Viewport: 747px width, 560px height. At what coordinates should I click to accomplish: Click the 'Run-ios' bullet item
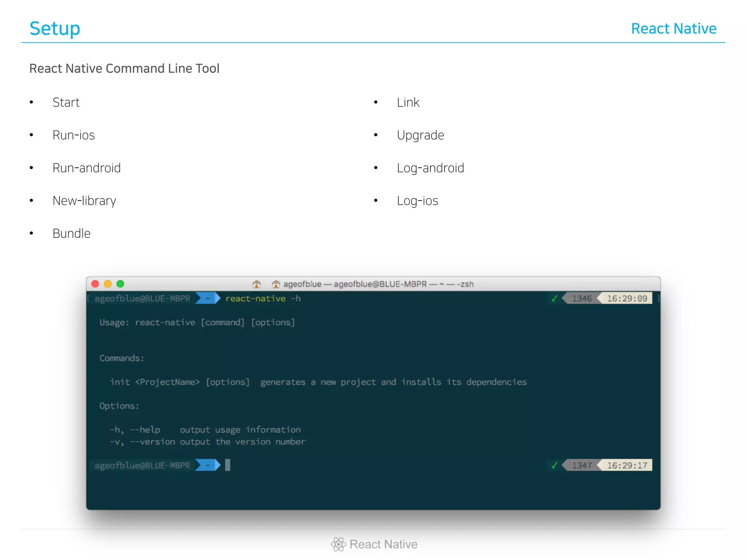[x=74, y=135]
